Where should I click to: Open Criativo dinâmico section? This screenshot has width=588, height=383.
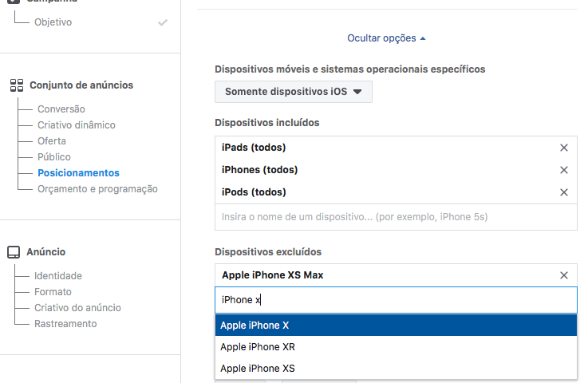click(x=76, y=125)
